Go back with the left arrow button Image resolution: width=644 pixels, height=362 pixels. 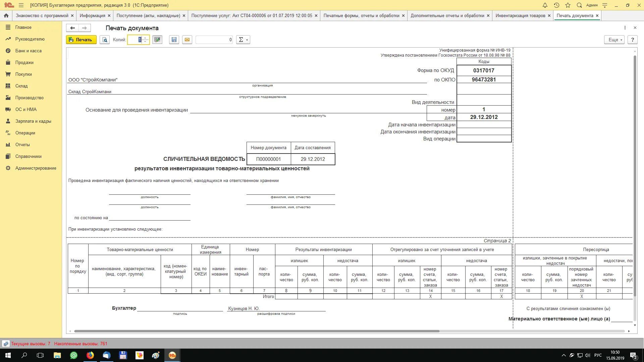(x=72, y=28)
